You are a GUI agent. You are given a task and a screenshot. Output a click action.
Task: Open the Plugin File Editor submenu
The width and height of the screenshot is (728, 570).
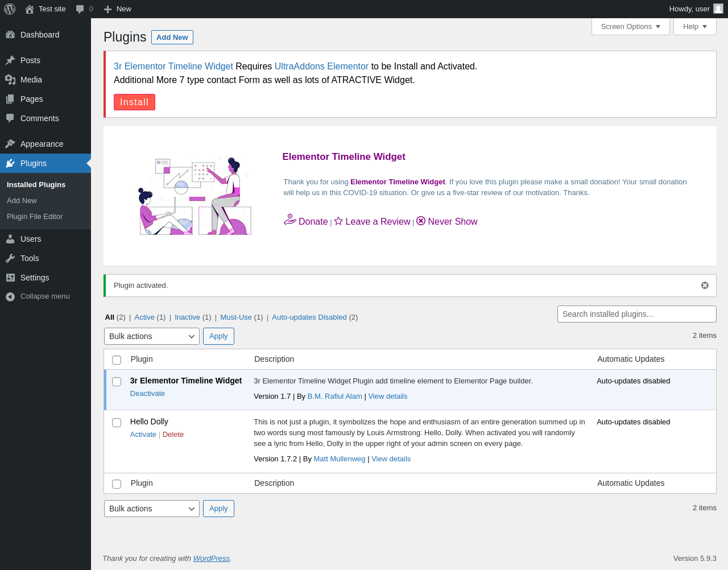click(35, 217)
